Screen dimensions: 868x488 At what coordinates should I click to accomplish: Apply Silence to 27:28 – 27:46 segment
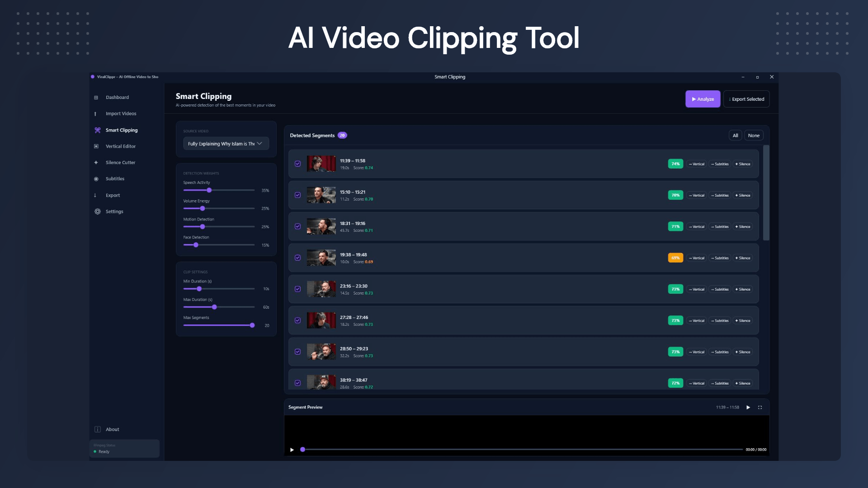point(743,321)
